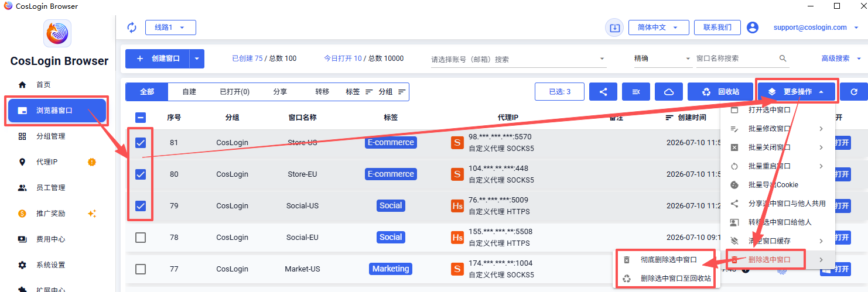The width and height of the screenshot is (868, 292).
Task: Choose 清空窗口缓存 menu item
Action: [778, 241]
